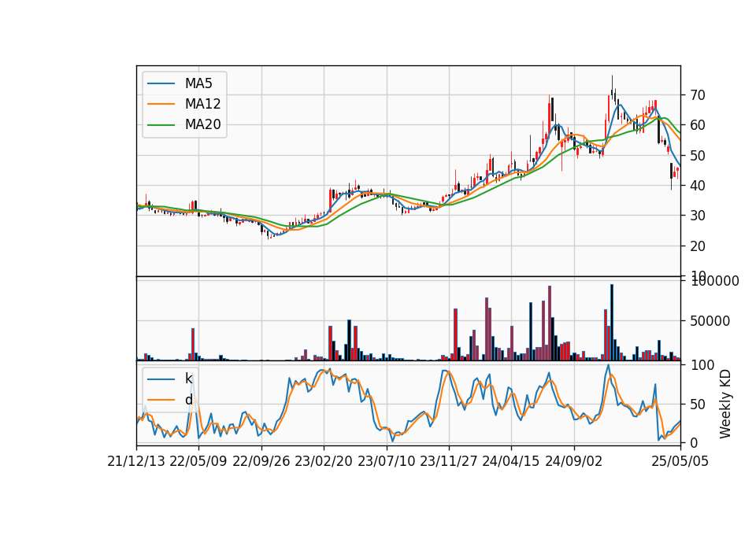The image size is (756, 543).
Task: Click the 30 price axis label
Action: point(698,216)
